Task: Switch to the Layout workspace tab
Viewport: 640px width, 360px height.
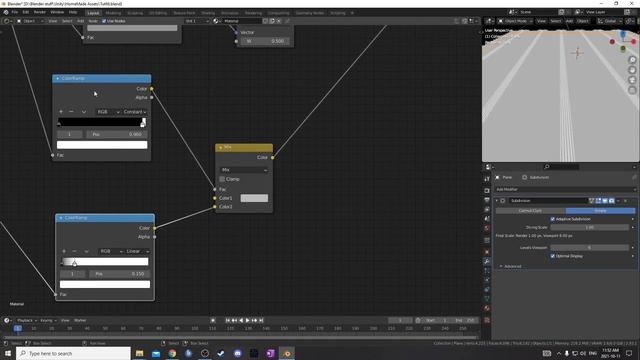Action: tap(93, 13)
